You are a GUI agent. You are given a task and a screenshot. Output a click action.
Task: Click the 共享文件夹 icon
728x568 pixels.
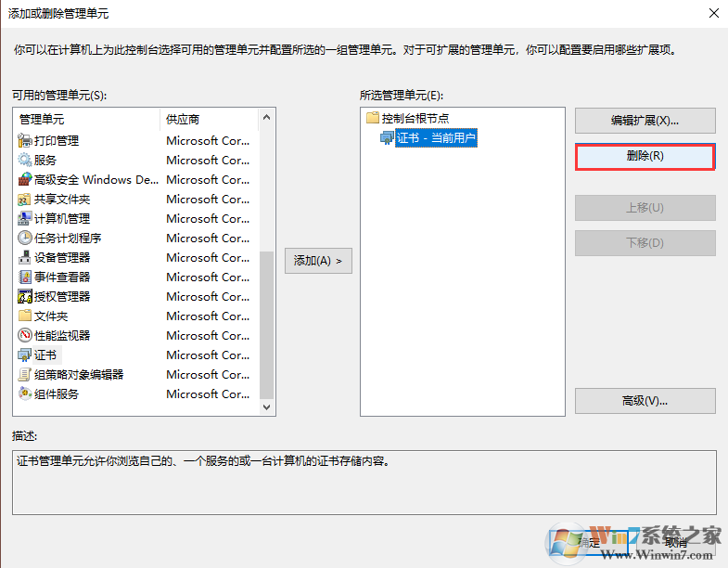(25, 199)
